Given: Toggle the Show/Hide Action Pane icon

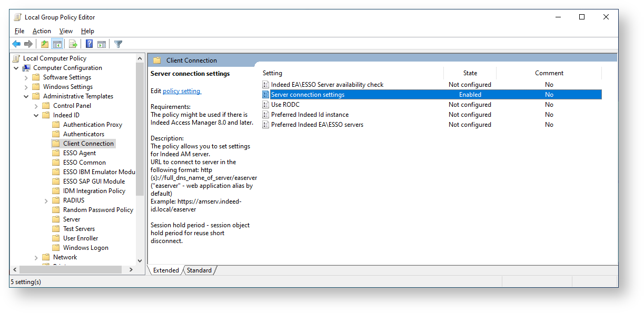Looking at the screenshot, I should (x=102, y=44).
